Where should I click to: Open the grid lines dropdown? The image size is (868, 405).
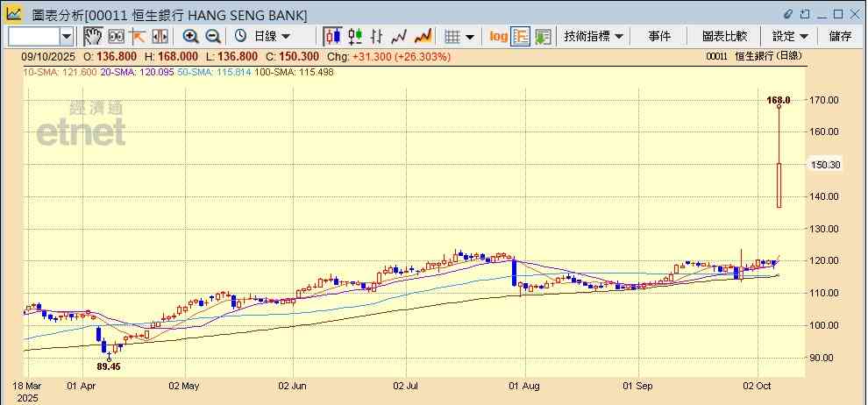coord(459,36)
